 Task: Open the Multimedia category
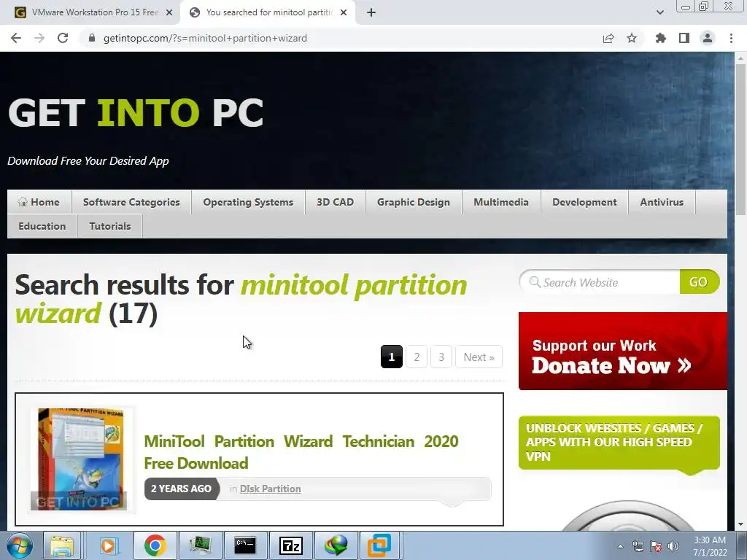click(501, 202)
